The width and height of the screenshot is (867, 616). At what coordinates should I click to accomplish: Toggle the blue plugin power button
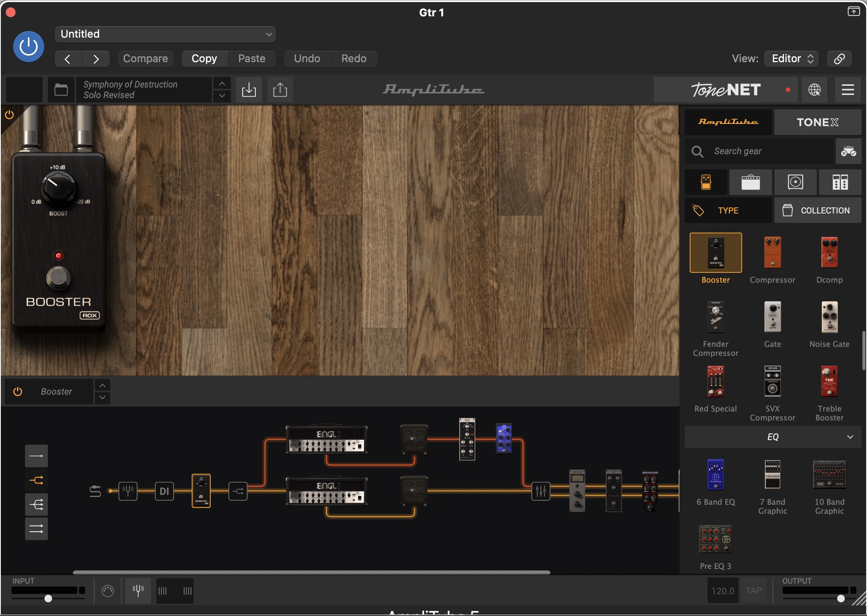[29, 47]
